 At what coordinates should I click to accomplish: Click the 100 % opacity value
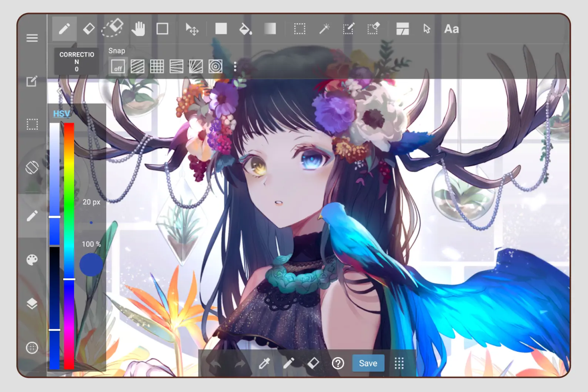tap(91, 244)
